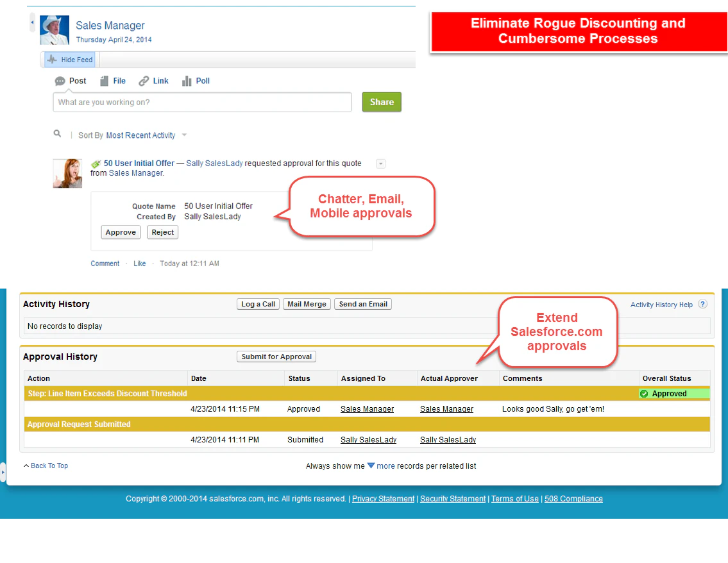Image resolution: width=728 pixels, height=563 pixels.
Task: Open Activity History Help link
Action: tap(661, 305)
